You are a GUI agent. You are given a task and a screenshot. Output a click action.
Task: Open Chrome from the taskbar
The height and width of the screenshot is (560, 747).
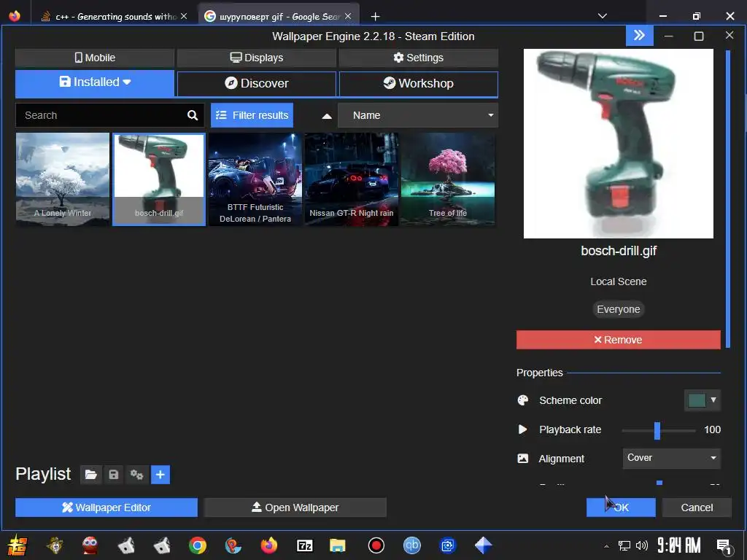[x=197, y=545]
